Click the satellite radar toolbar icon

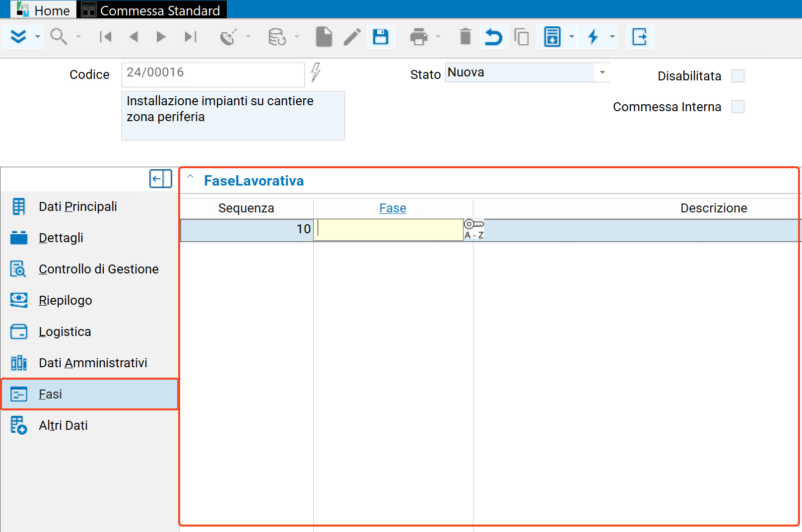pyautogui.click(x=228, y=37)
